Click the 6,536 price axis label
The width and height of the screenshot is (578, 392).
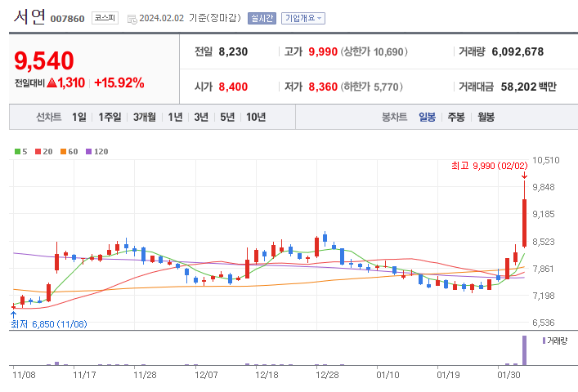544,323
